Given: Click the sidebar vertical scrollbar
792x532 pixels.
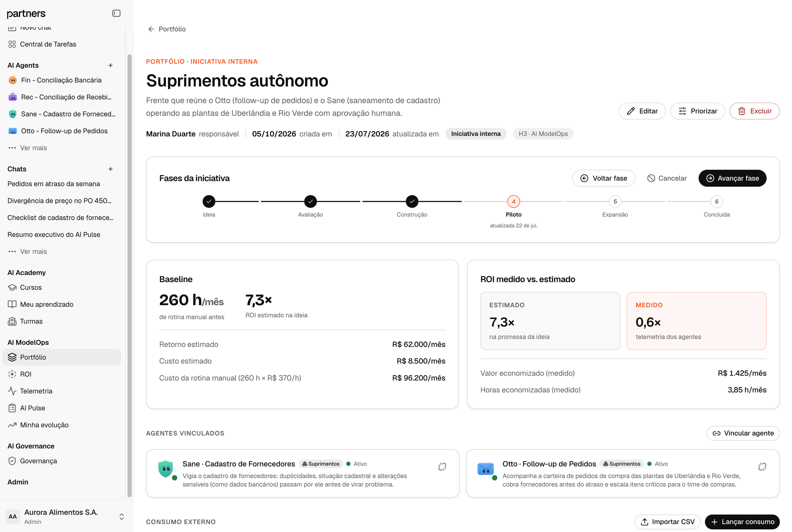Looking at the screenshot, I should click(x=129, y=275).
